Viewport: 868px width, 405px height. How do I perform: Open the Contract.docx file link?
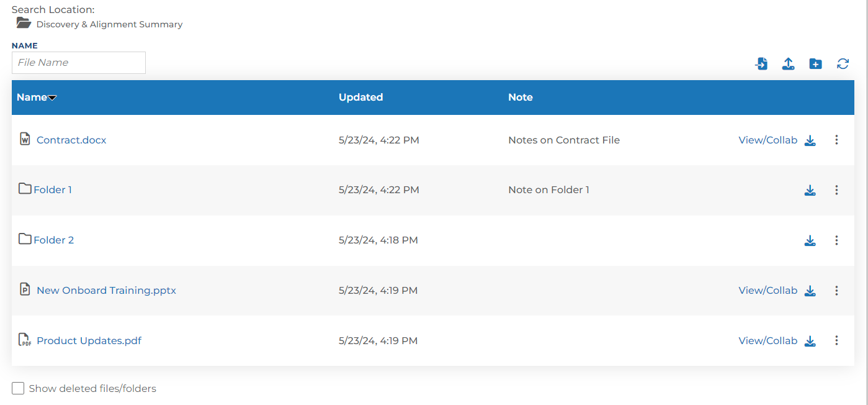pyautogui.click(x=71, y=140)
